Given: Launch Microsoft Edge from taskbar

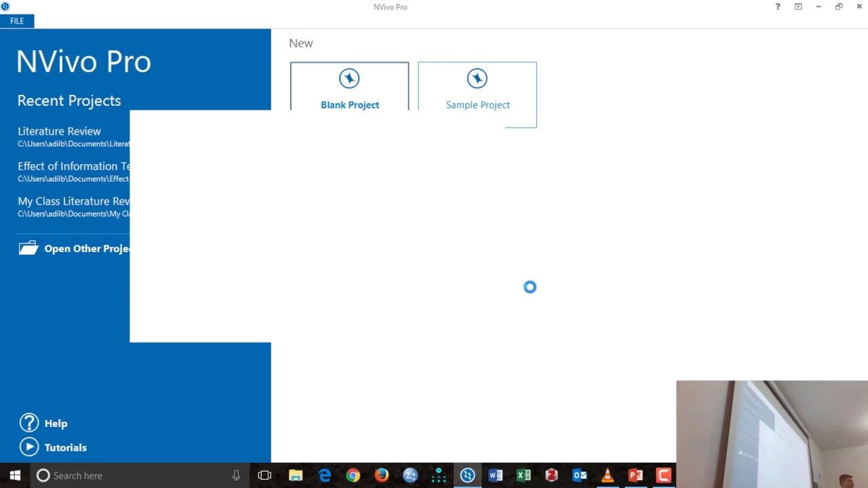Looking at the screenshot, I should click(325, 475).
